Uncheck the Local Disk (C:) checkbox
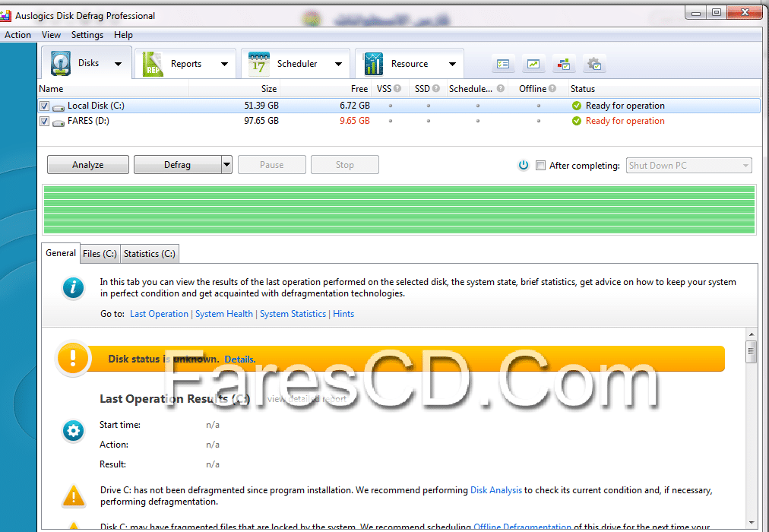This screenshot has width=769, height=532. (x=44, y=106)
